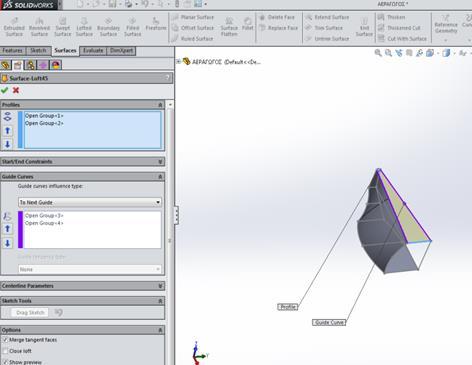Click the Planar Surface button

(x=193, y=17)
